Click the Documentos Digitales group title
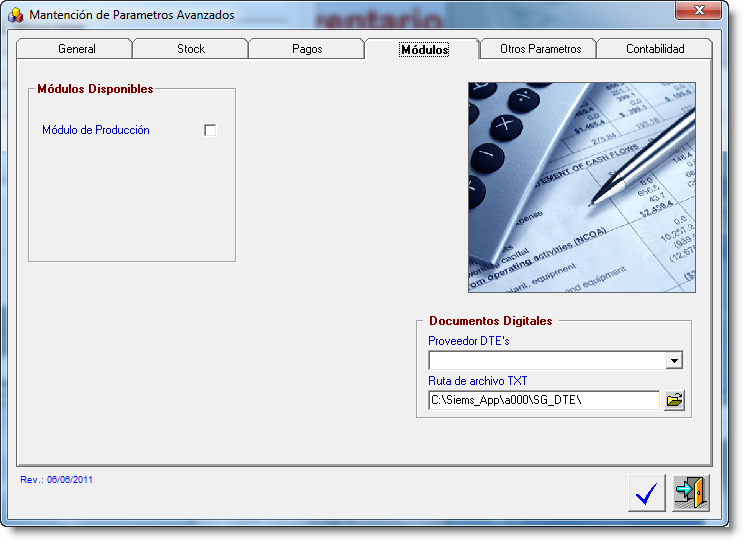743x541 pixels. coord(491,321)
